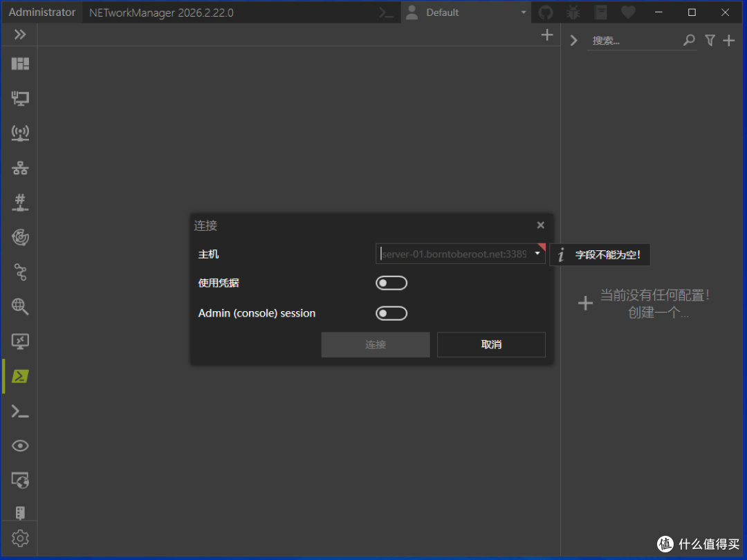Select the highlighted PowerShell icon

[x=20, y=376]
